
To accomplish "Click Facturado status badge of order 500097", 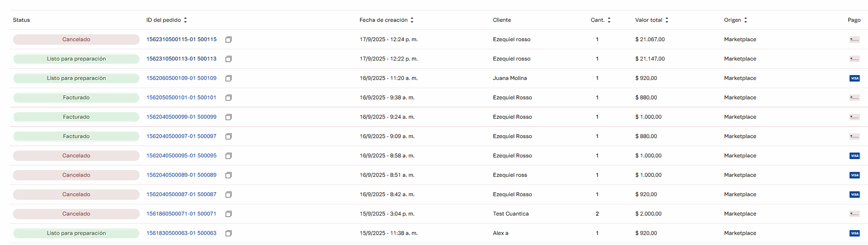I will click(x=76, y=136).
